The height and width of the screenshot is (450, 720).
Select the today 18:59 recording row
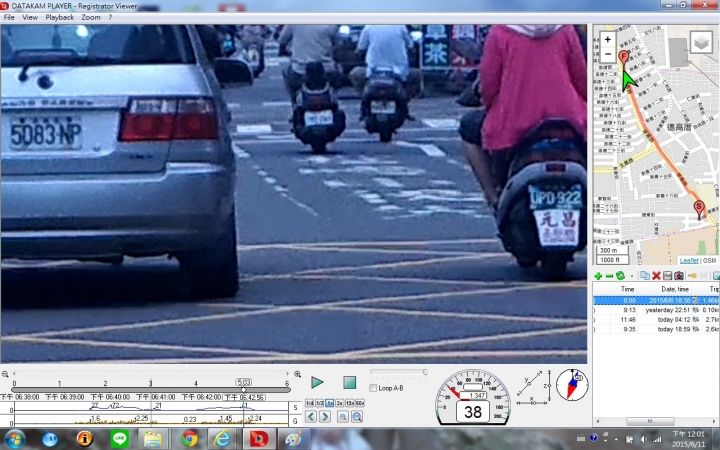[x=656, y=329]
